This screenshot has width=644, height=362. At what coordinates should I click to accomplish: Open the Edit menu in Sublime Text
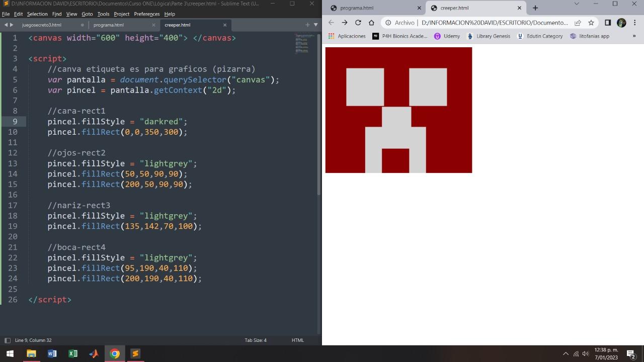pyautogui.click(x=18, y=14)
